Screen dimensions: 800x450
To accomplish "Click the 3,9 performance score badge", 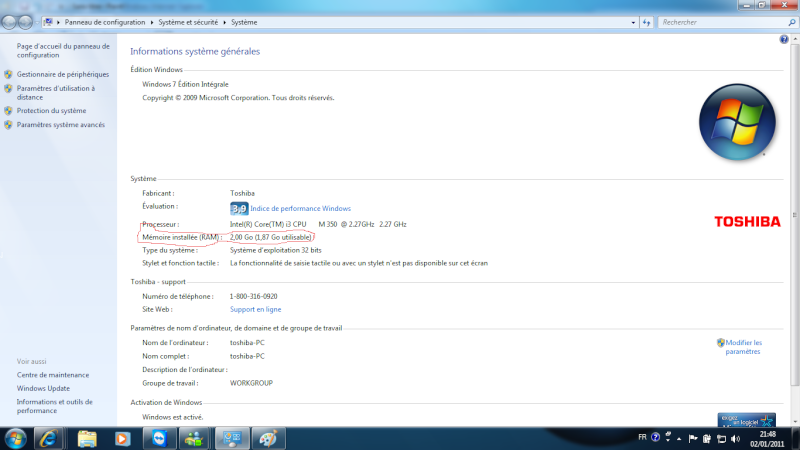I will (239, 208).
